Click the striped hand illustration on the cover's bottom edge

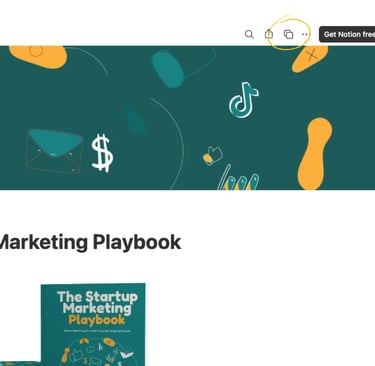[238, 178]
